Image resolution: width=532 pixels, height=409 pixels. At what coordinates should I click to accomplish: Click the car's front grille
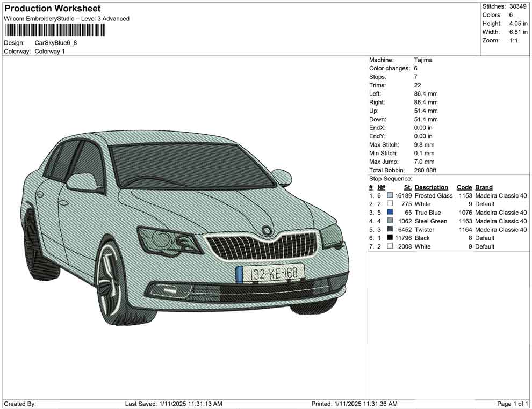[262, 247]
